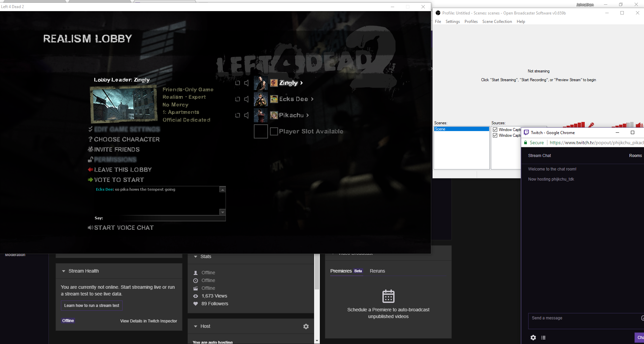Mute Ecks Dee via the speaker icon
Viewport: 644px width, 344px height.
pyautogui.click(x=246, y=99)
